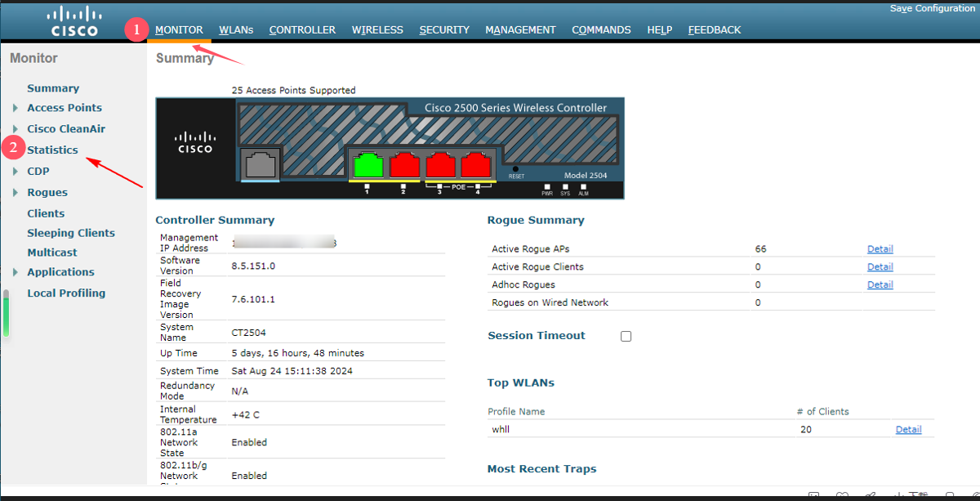Click system name value CT2504
Viewport: 980px width, 501px height.
tap(249, 333)
